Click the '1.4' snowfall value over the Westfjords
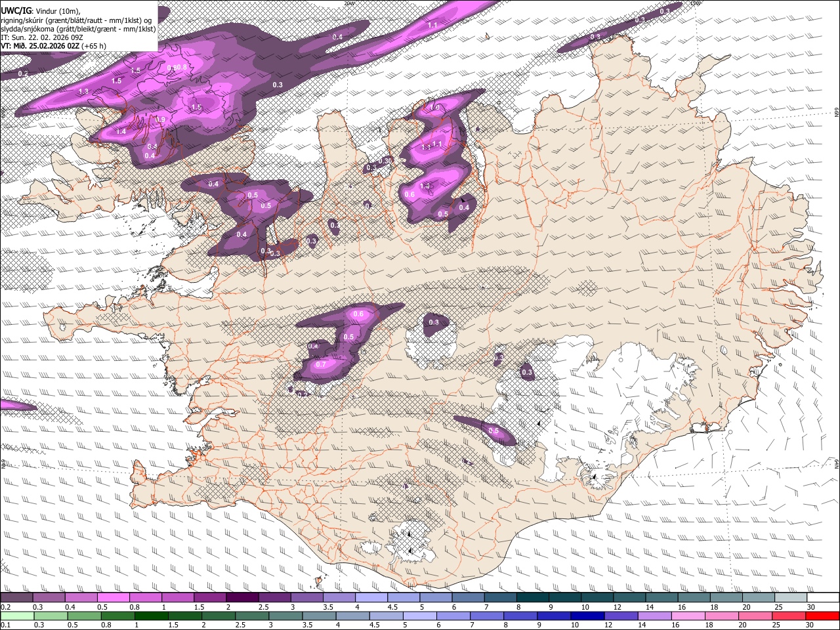The height and width of the screenshot is (630, 840). (121, 132)
